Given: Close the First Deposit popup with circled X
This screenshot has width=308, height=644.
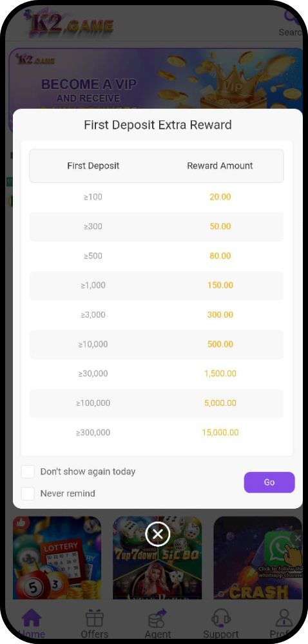Looking at the screenshot, I should [157, 534].
